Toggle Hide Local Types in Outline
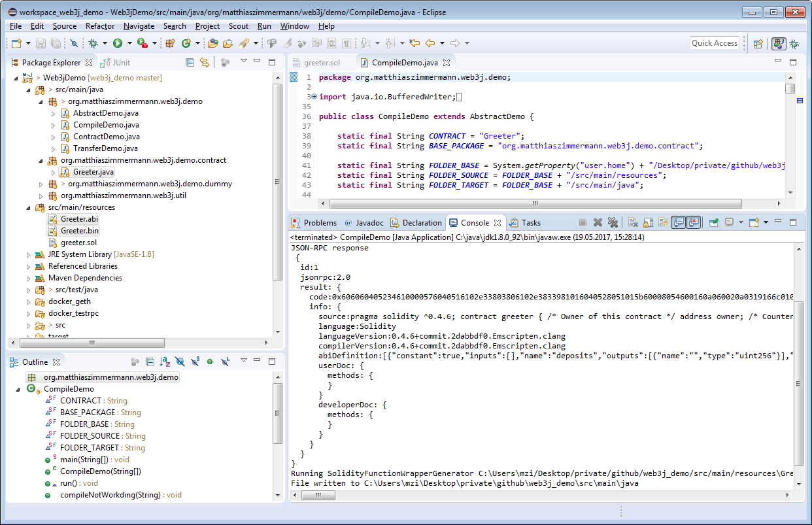Viewport: 812px width, 525px height. [x=225, y=361]
